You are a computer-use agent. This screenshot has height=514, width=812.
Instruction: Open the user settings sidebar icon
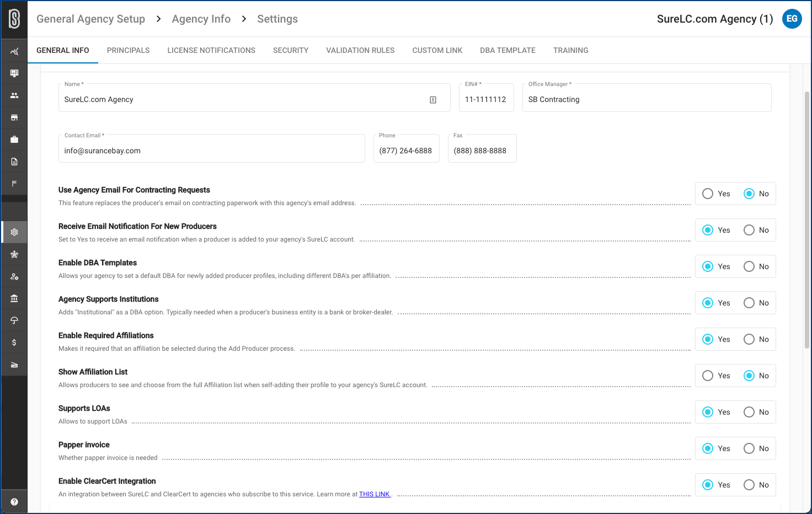click(14, 276)
